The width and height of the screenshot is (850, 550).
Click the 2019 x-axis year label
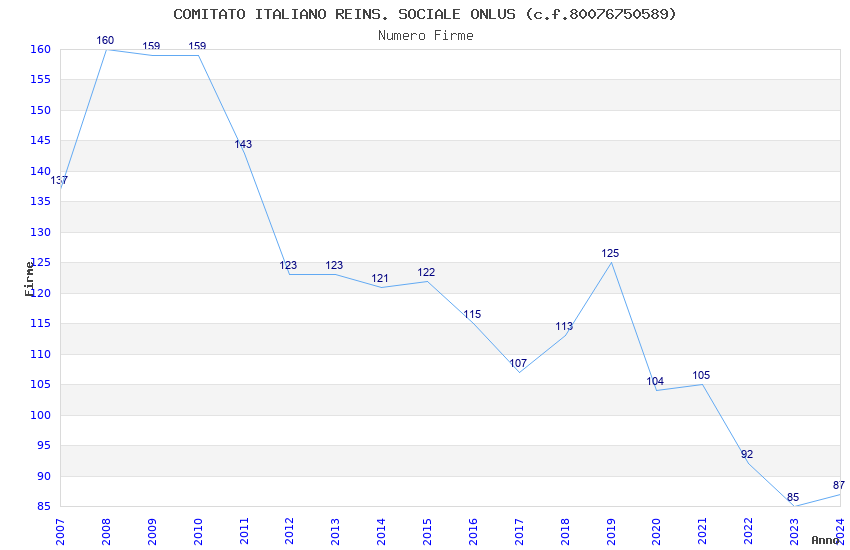tap(611, 532)
